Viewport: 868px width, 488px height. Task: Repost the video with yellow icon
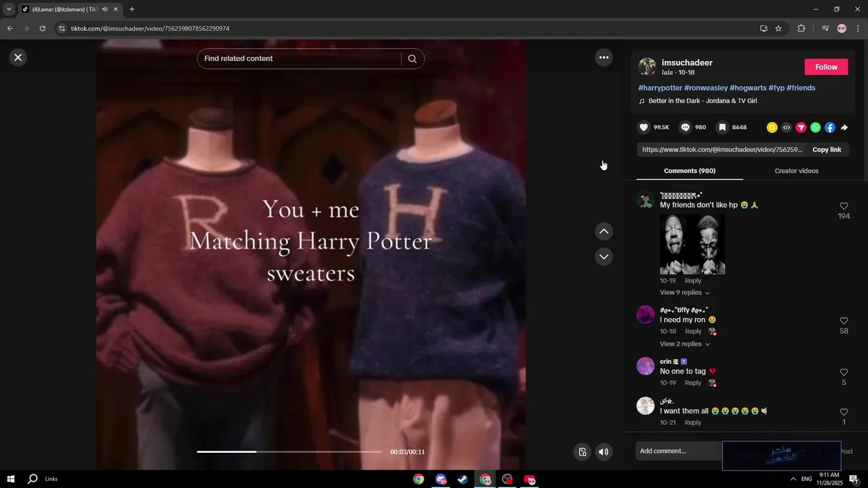tap(772, 127)
